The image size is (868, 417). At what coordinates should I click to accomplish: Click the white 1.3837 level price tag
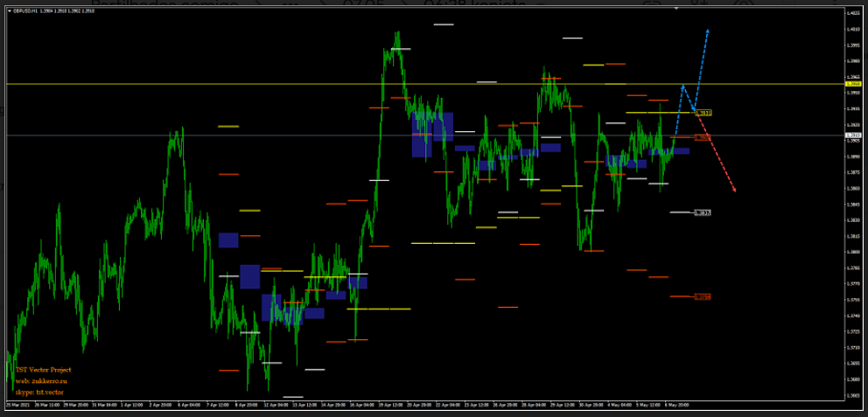[x=703, y=212]
